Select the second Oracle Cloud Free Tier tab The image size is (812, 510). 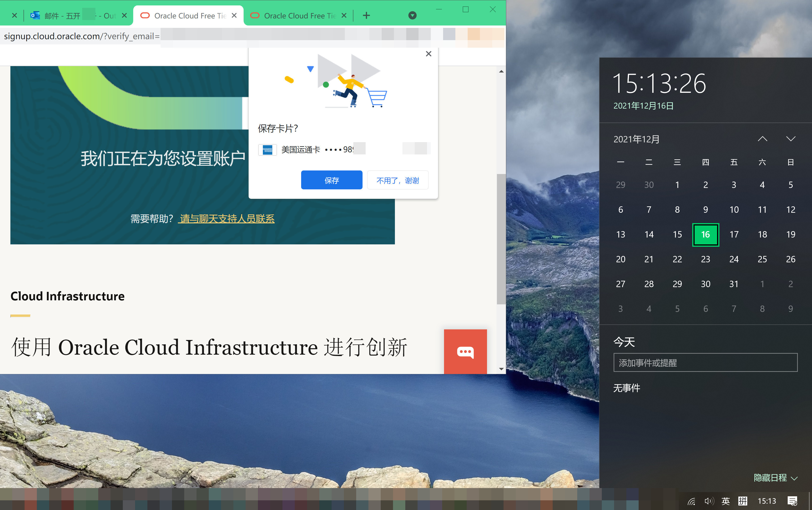tap(299, 16)
